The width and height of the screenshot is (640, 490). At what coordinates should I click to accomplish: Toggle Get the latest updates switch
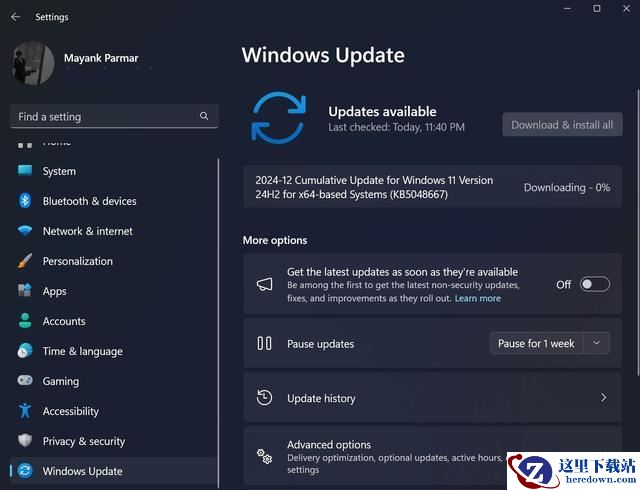[595, 284]
